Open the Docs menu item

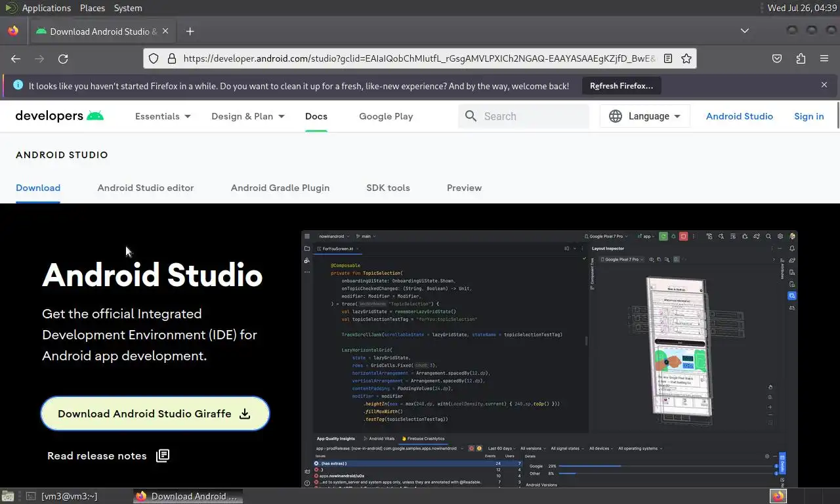(316, 116)
